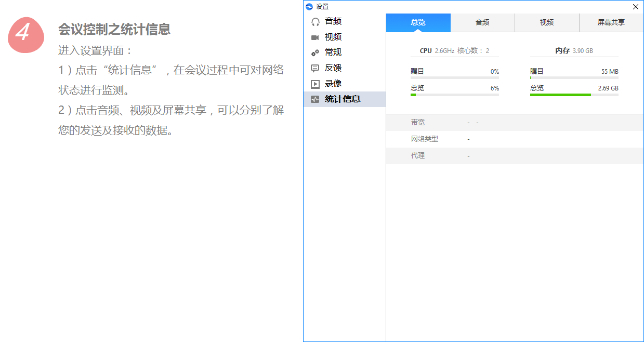The image size is (644, 342).
Task: Open the 屏幕共享 tab
Action: coord(611,22)
